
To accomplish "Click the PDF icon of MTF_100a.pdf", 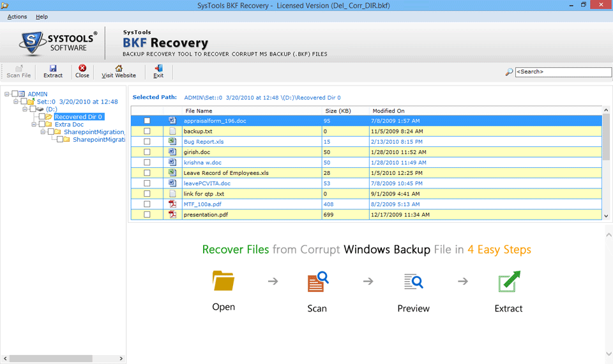I will tap(172, 204).
